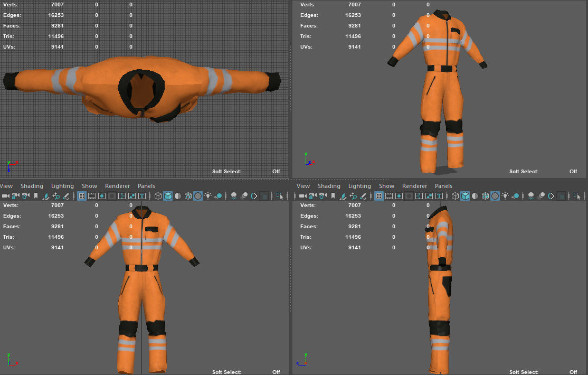Toggle Safe Action in front-view panel toolbar

click(x=132, y=196)
